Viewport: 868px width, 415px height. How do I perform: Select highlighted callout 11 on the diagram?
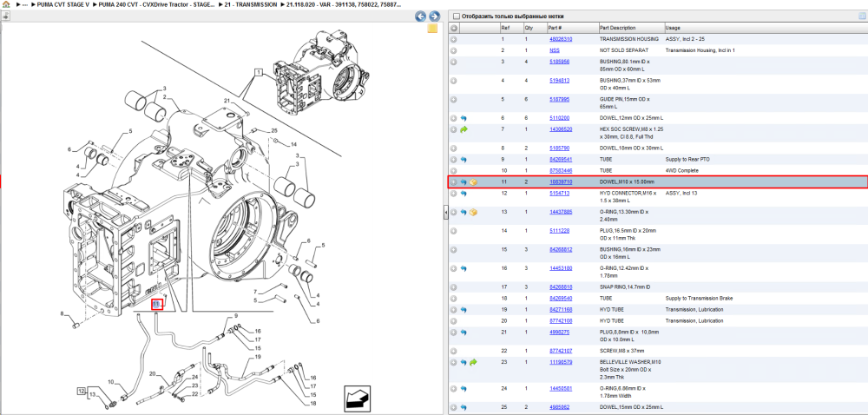[157, 305]
